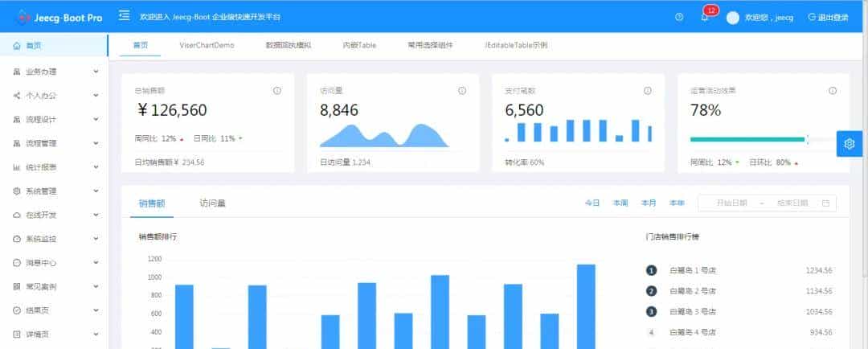
Task: Click the gear icon beside 系统管理
Action: coord(17,191)
